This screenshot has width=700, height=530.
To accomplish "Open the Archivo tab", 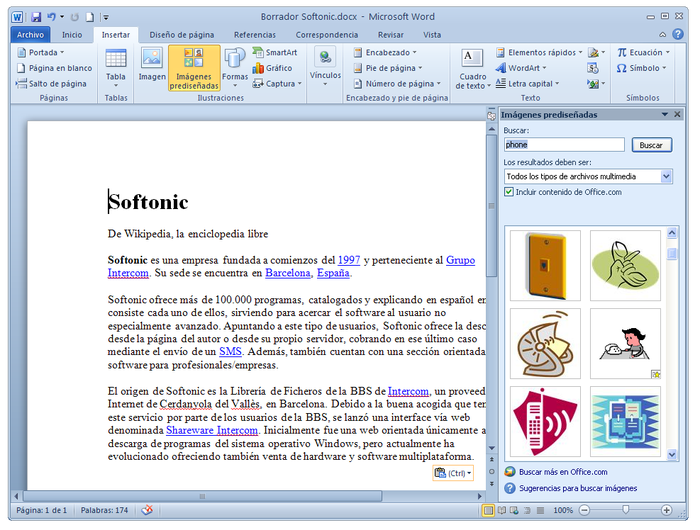I will pos(31,34).
